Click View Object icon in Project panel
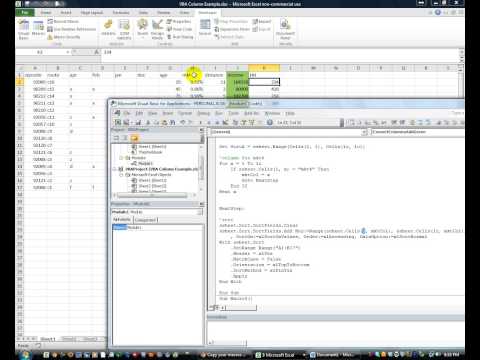The image size is (480, 360). click(125, 138)
